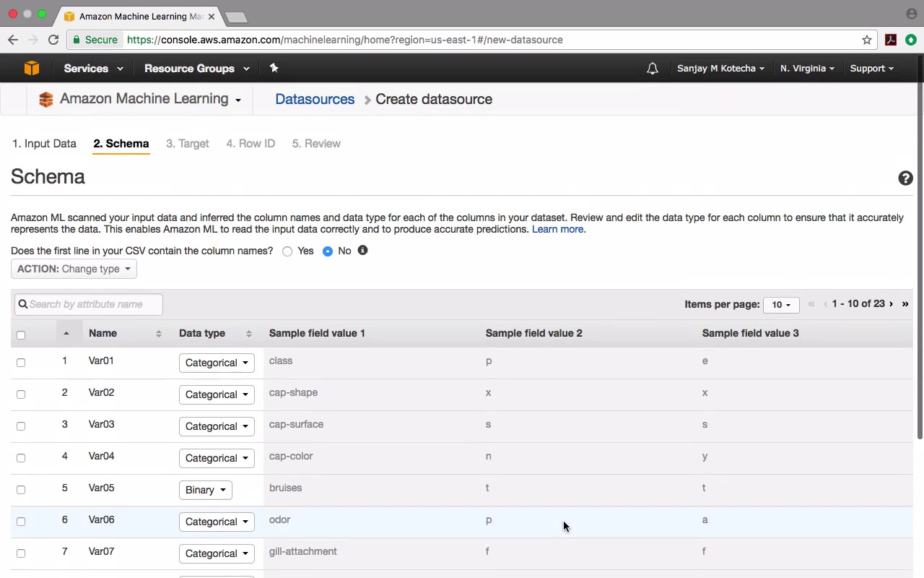Open the Items per page dropdown
The height and width of the screenshot is (578, 924).
[x=781, y=305]
